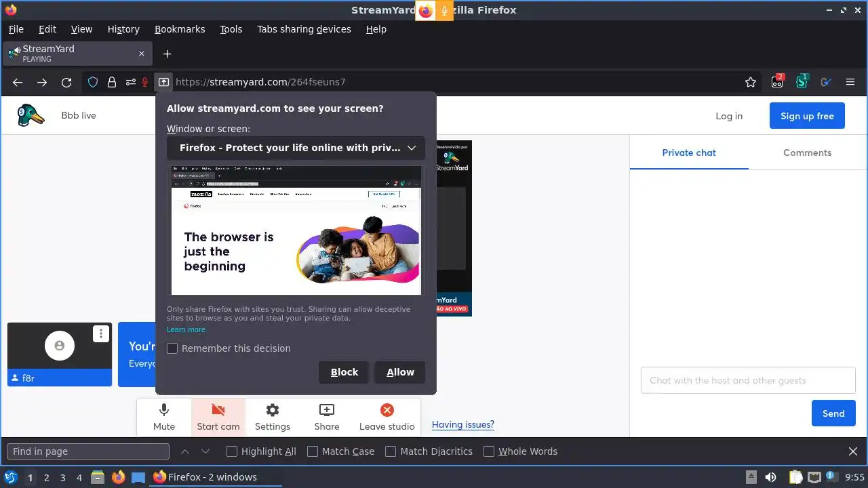Viewport: 868px width, 488px height.
Task: Click the forward navigation arrow
Action: 42,82
